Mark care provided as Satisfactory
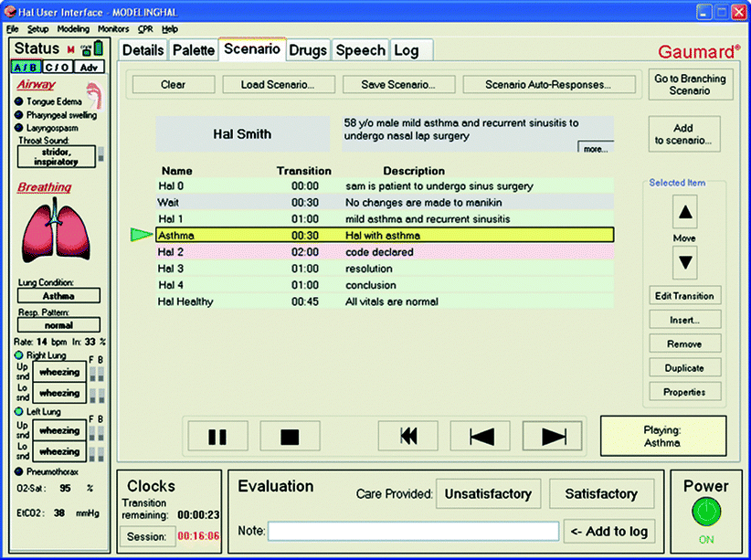Screen dimensions: 751x560 pyautogui.click(x=600, y=494)
